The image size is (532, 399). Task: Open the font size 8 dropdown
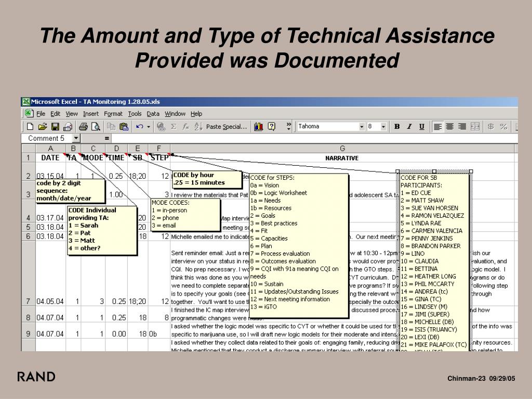[x=383, y=127]
